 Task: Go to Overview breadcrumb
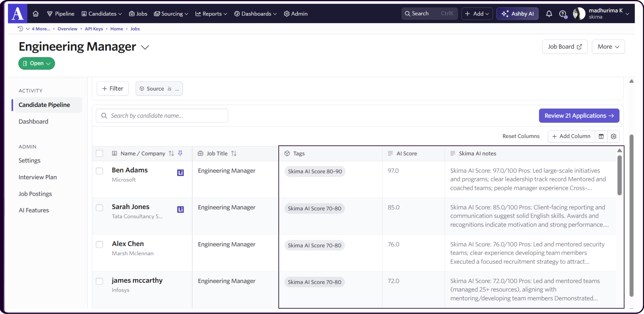[67, 29]
